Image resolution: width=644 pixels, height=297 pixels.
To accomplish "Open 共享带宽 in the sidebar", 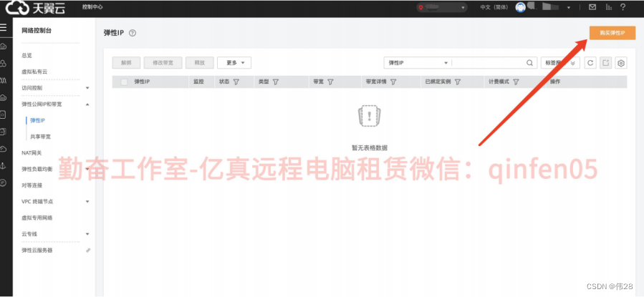I will (x=40, y=137).
